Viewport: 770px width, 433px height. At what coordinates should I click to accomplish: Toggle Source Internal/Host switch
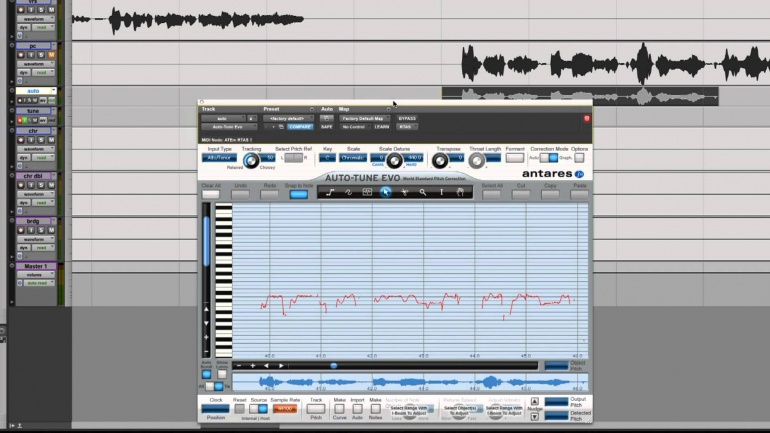point(258,409)
